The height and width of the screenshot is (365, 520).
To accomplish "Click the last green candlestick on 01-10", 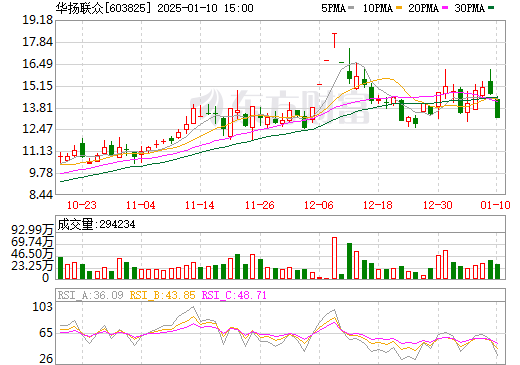I will tap(497, 107).
